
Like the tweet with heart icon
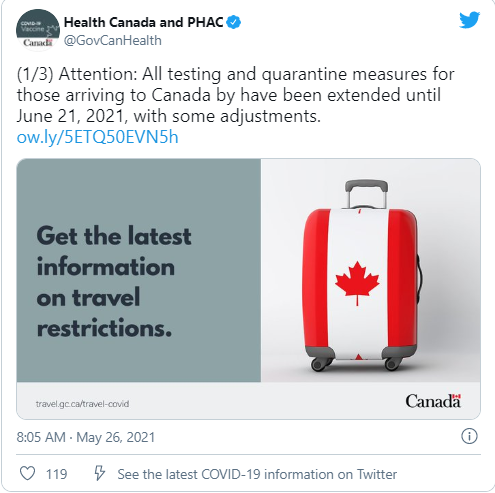(27, 474)
